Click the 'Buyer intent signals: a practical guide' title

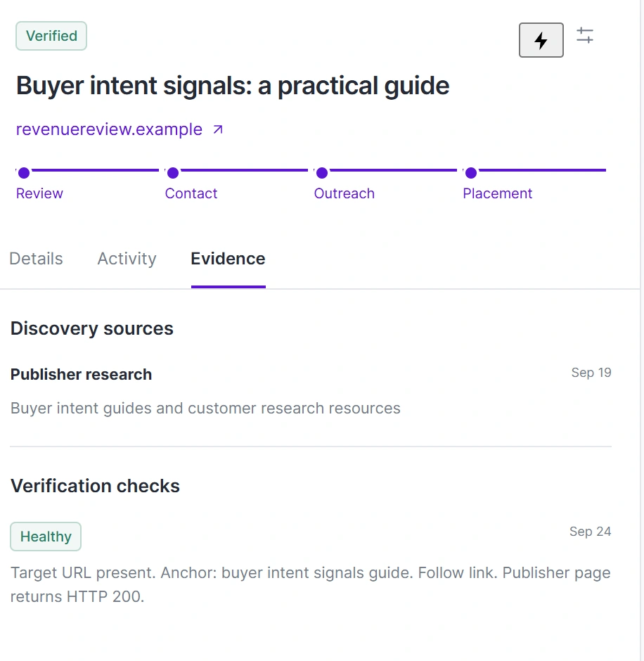tap(233, 86)
